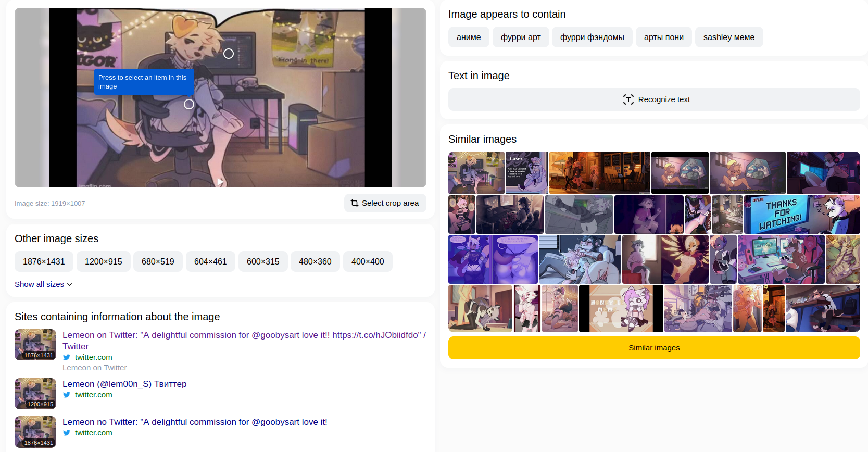Screen dimensions: 868x452
Task: Click the main searched image preview
Action: (220, 97)
